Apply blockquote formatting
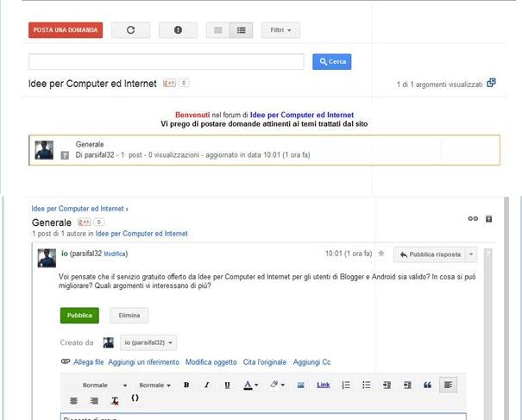 [427, 385]
